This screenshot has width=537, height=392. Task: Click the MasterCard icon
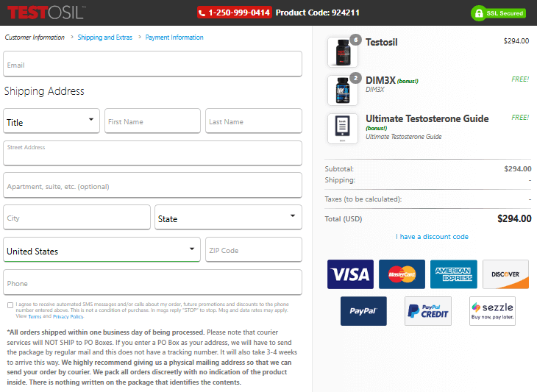pyautogui.click(x=402, y=274)
